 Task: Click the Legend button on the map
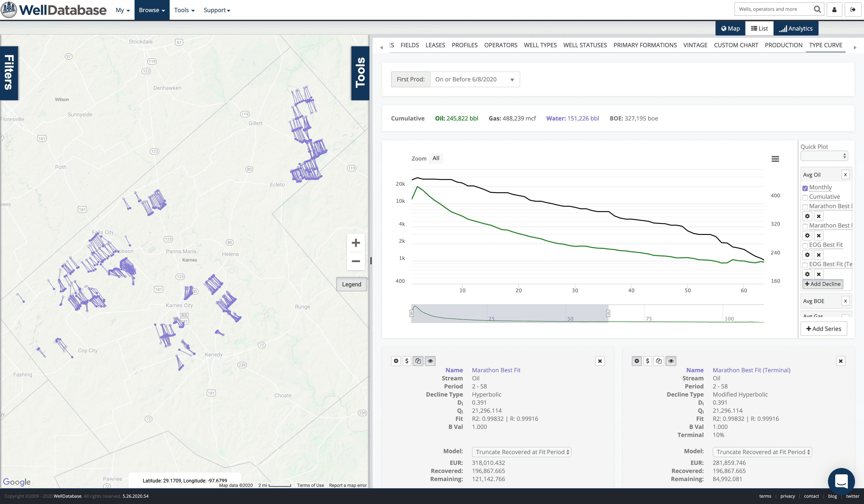coord(351,284)
